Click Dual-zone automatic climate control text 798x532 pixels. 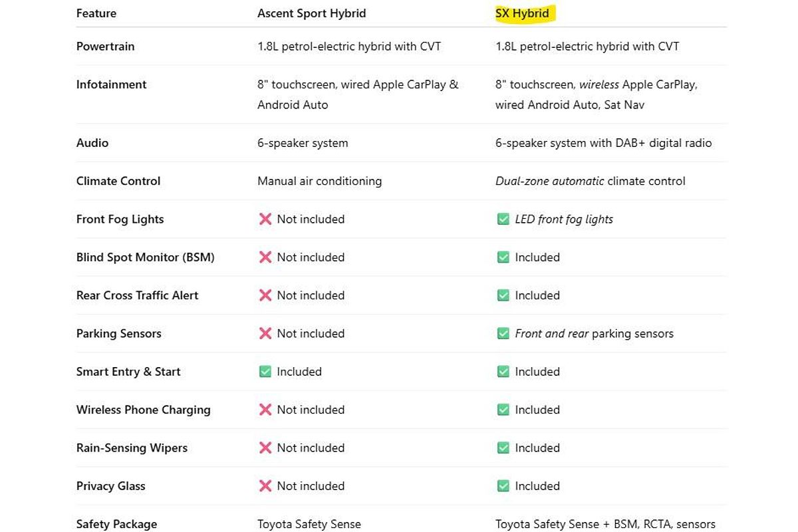590,181
